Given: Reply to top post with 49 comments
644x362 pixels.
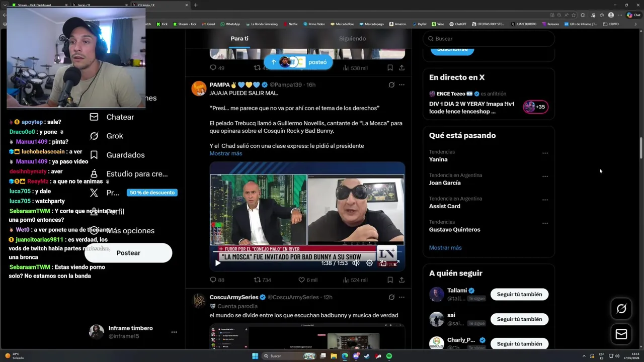Looking at the screenshot, I should (217, 68).
